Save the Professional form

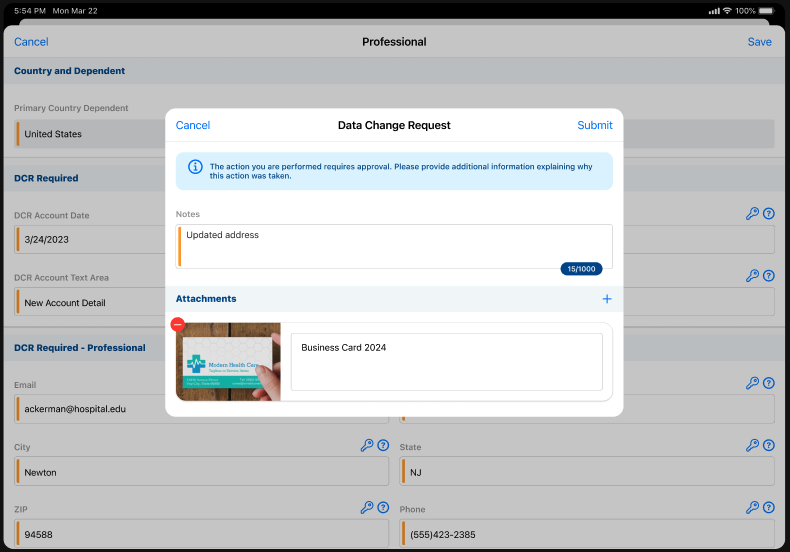(x=759, y=42)
